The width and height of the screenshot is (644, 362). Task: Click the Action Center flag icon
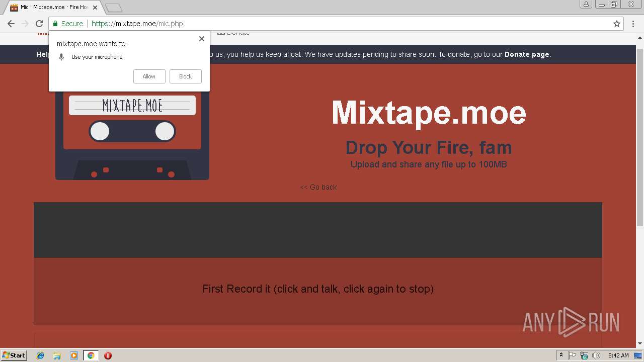tap(572, 355)
